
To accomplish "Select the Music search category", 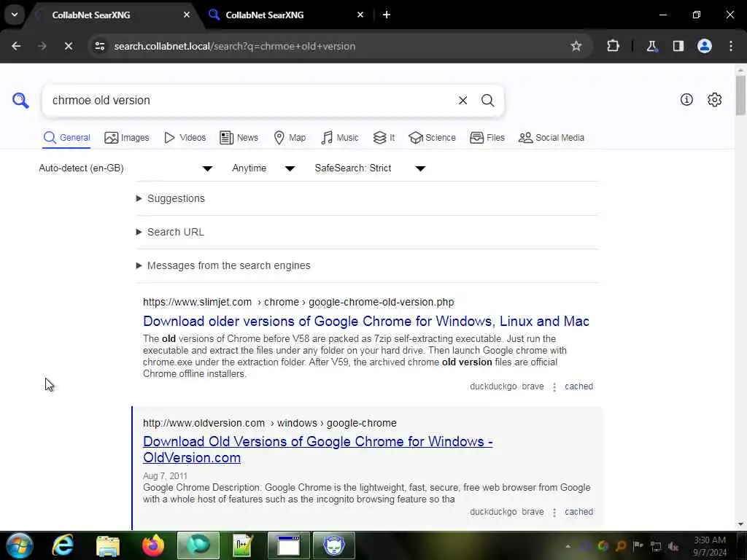I will (x=340, y=138).
